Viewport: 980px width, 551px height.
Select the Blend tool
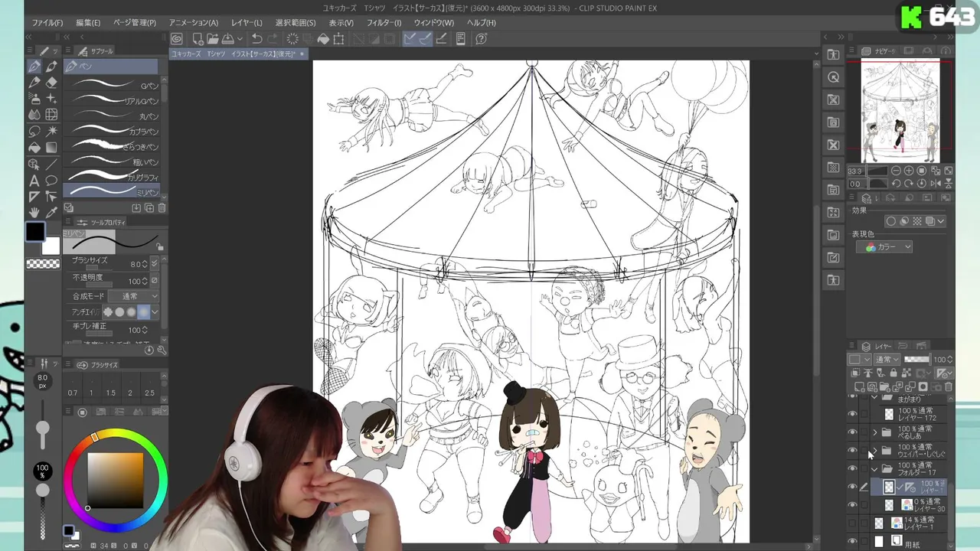click(34, 115)
